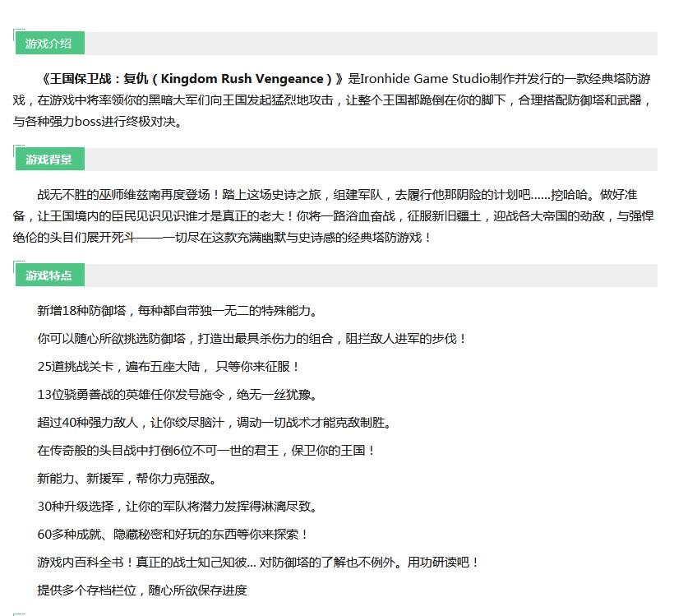Click the green corner bracket beside 游戏特点 header
Image resolution: width=674 pixels, height=616 pixels.
pos(14,265)
